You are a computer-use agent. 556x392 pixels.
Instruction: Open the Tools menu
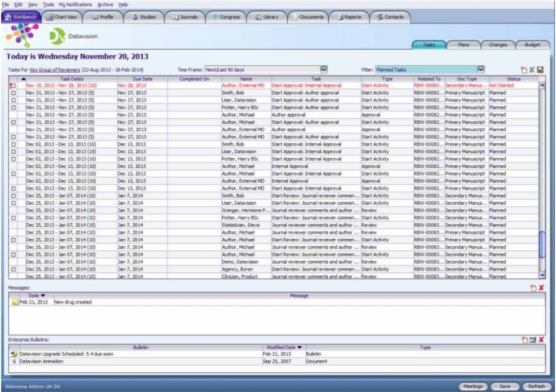[48, 4]
